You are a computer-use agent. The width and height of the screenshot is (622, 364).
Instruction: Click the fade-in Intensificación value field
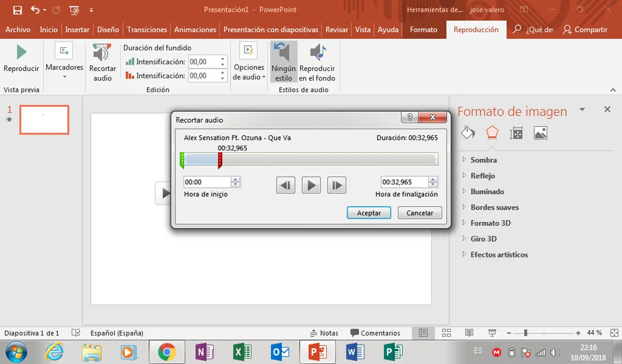click(x=204, y=62)
